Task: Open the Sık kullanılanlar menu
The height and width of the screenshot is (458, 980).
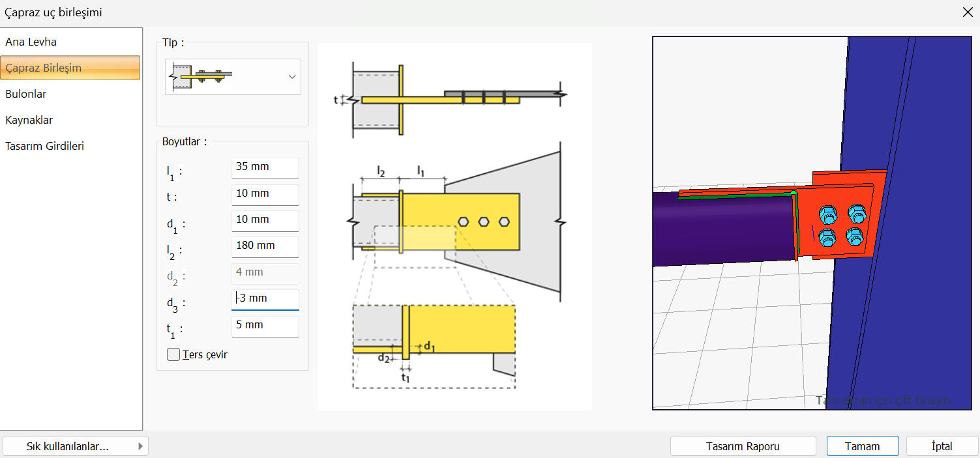Action: [x=75, y=446]
